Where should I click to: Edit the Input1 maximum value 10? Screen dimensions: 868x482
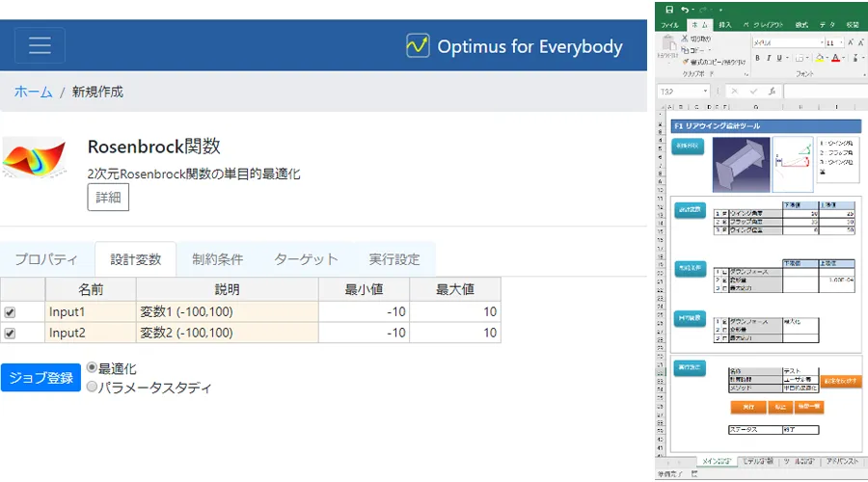pos(455,312)
